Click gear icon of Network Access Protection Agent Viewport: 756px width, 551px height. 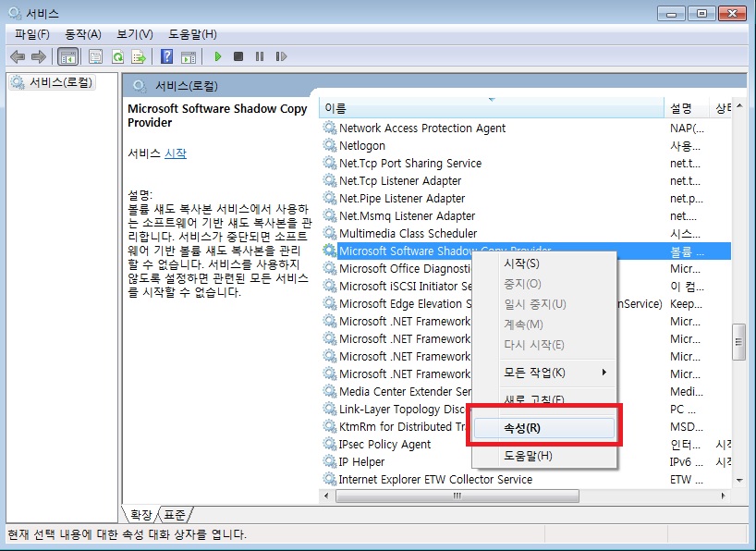pyautogui.click(x=330, y=128)
